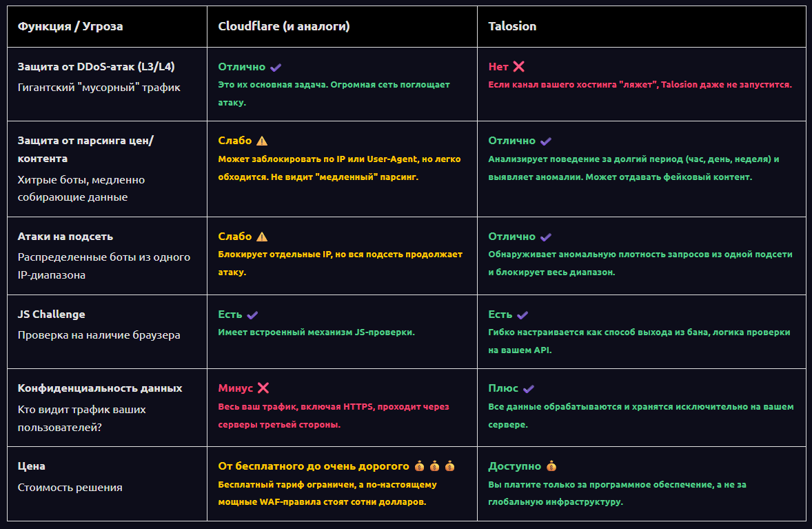Viewport: 812px width, 529px height.
Task: Click the red cross beside "Минус"
Action: (263, 388)
